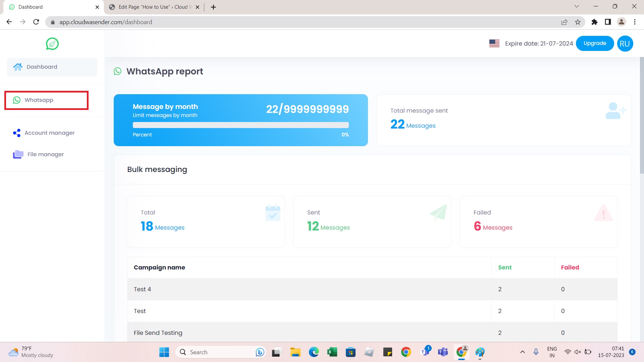Expand the File Send Testing campaign

pyautogui.click(x=158, y=333)
